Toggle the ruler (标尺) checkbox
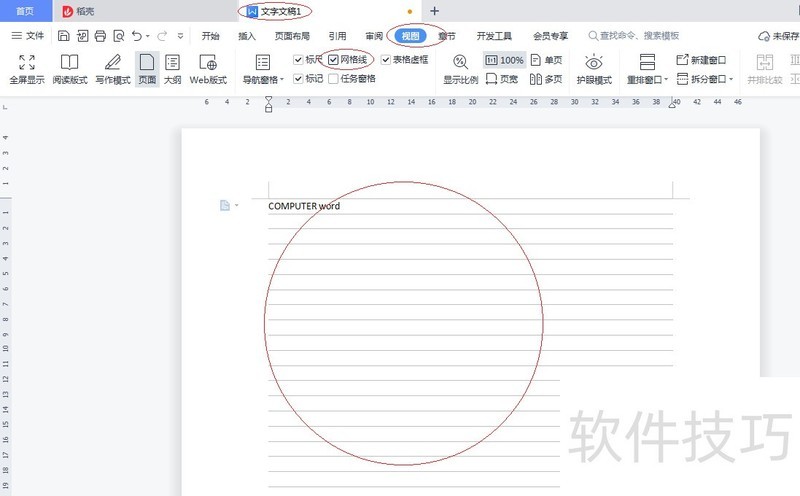The image size is (800, 496). tap(298, 60)
